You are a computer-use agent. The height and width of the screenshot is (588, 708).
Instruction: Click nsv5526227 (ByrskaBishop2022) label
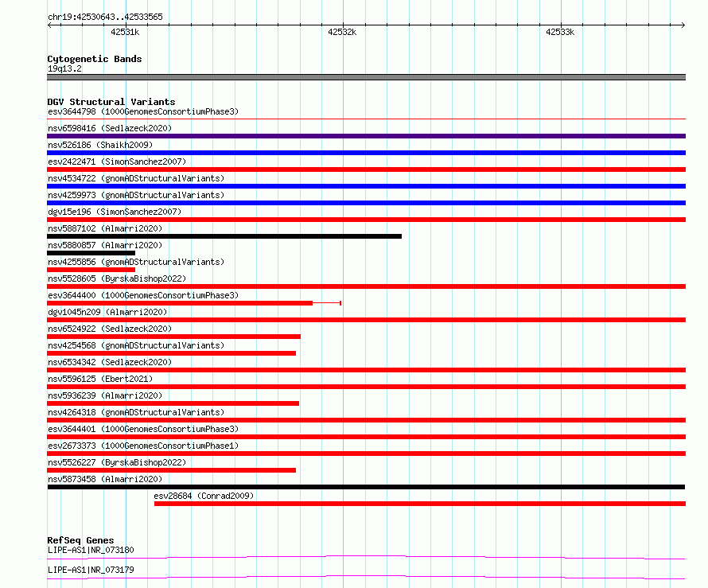[x=117, y=462]
